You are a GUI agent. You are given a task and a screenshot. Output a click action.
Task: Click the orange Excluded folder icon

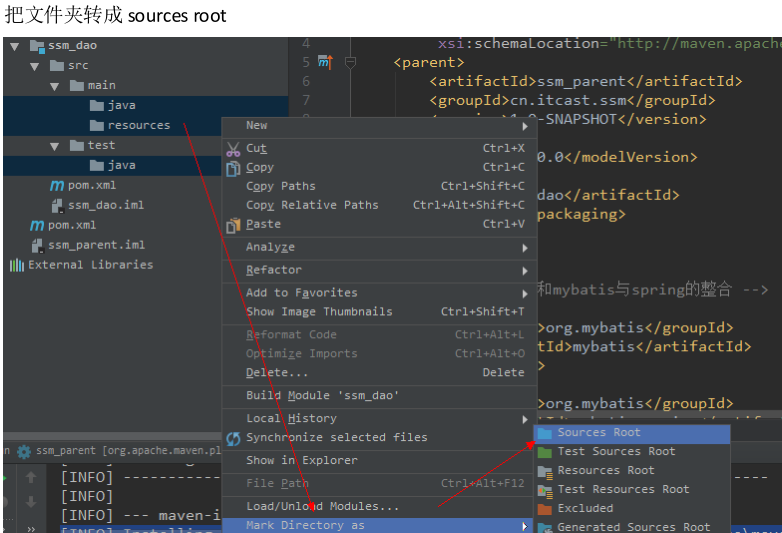[x=545, y=509]
